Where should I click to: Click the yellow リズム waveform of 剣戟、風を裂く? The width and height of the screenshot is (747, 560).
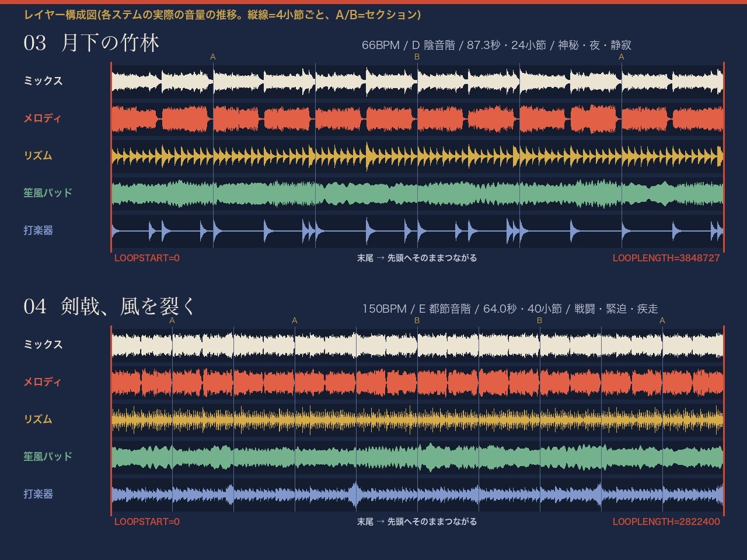click(417, 420)
